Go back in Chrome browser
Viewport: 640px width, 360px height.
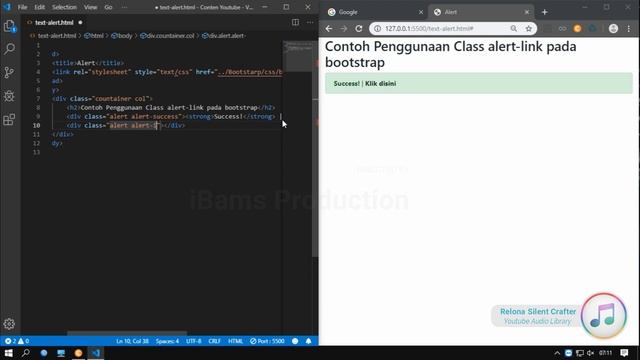329,29
